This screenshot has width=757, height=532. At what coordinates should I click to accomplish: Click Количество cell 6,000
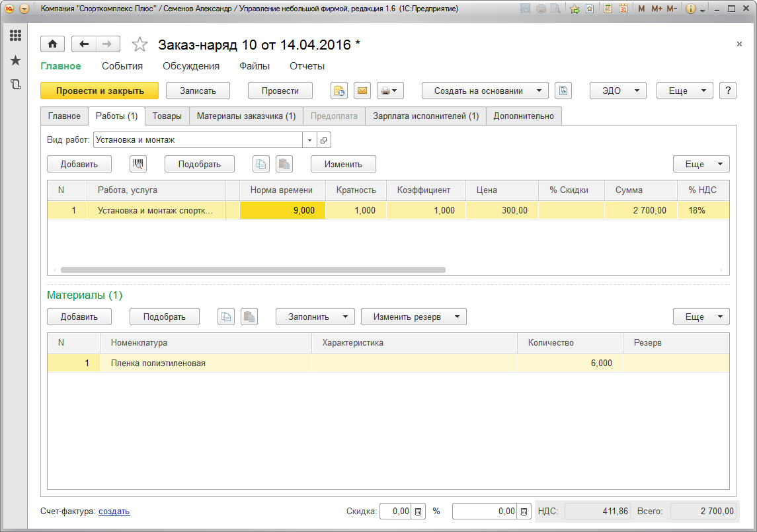click(570, 363)
